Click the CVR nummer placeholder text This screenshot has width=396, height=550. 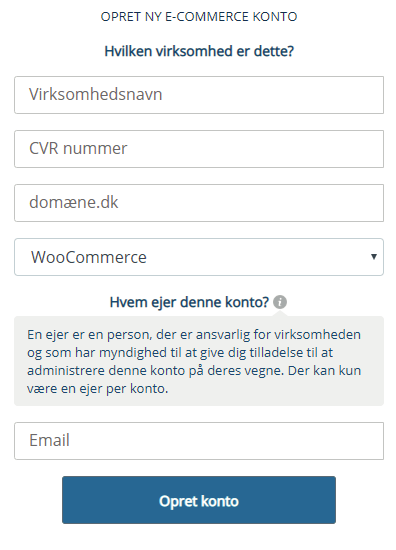78,148
